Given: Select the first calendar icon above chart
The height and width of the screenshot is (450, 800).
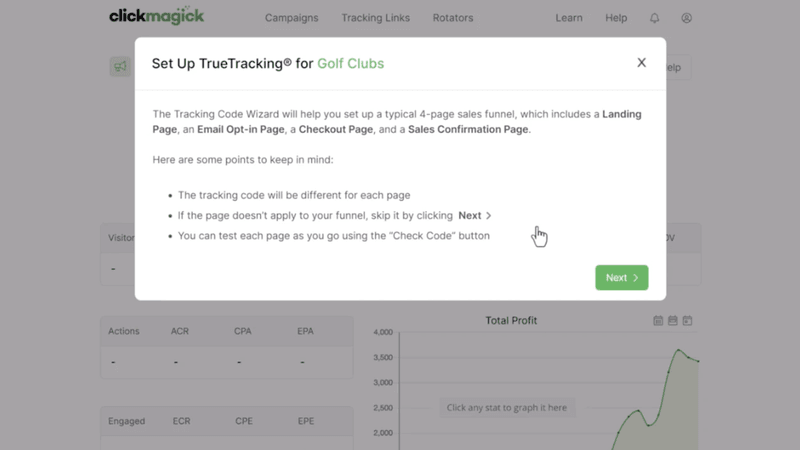Looking at the screenshot, I should (658, 321).
